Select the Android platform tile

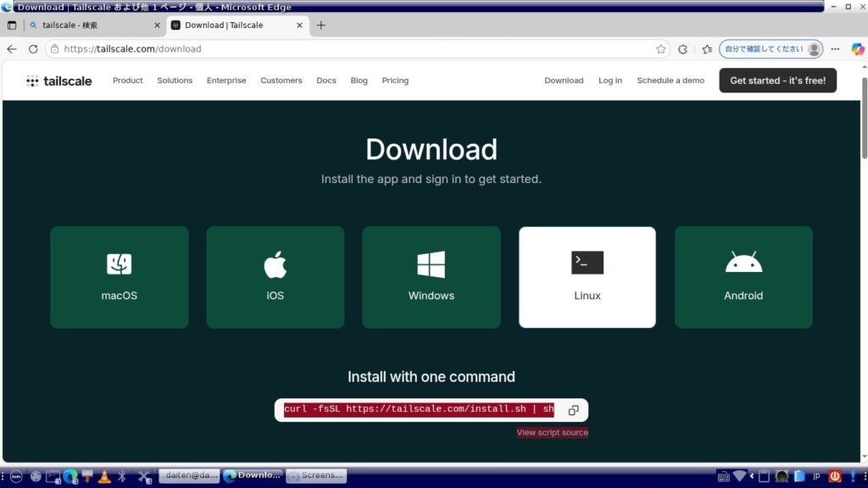(x=743, y=277)
